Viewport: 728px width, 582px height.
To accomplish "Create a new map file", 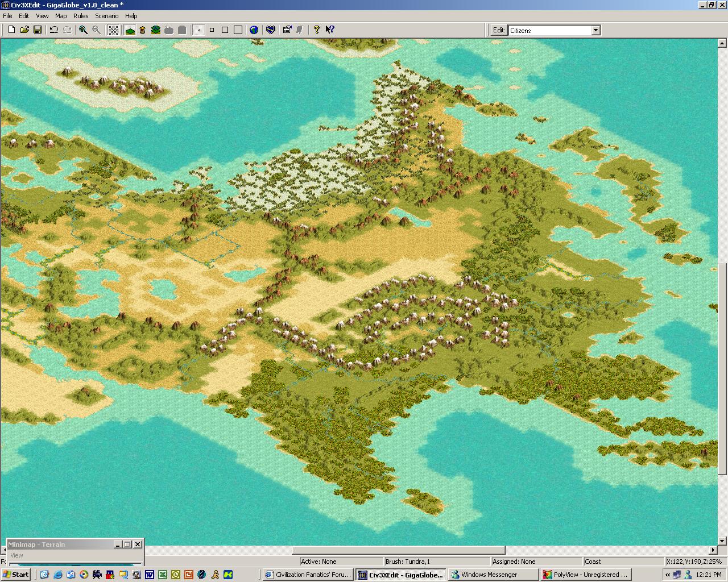I will click(x=11, y=30).
